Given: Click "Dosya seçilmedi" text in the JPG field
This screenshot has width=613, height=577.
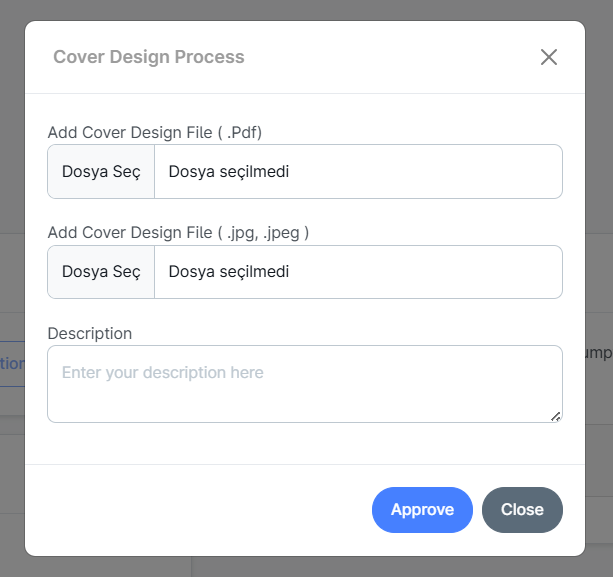Looking at the screenshot, I should click(x=228, y=271).
